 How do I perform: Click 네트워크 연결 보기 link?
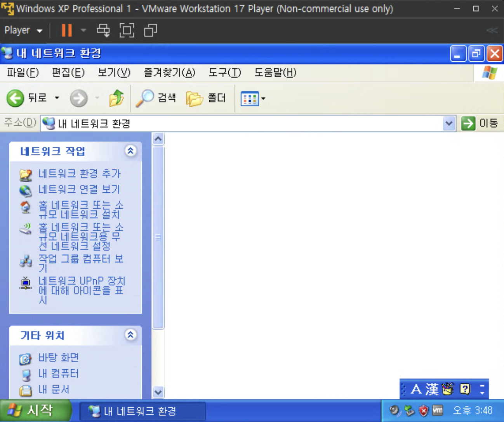79,189
